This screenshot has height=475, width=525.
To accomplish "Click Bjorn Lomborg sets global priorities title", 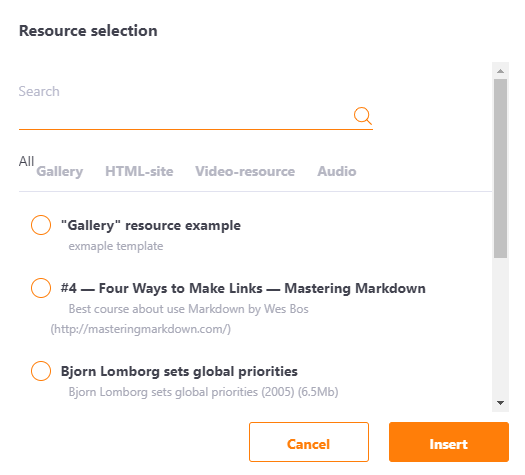I will [179, 371].
